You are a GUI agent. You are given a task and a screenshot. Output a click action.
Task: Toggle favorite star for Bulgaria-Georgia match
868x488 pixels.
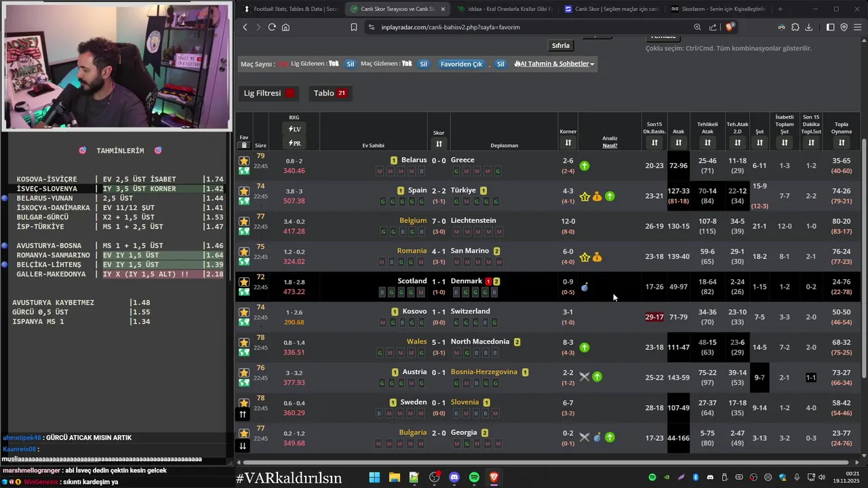click(x=244, y=433)
